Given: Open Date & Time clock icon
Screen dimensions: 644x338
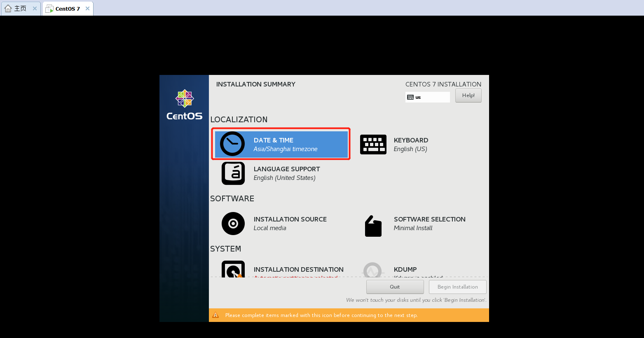Looking at the screenshot, I should click(x=232, y=144).
